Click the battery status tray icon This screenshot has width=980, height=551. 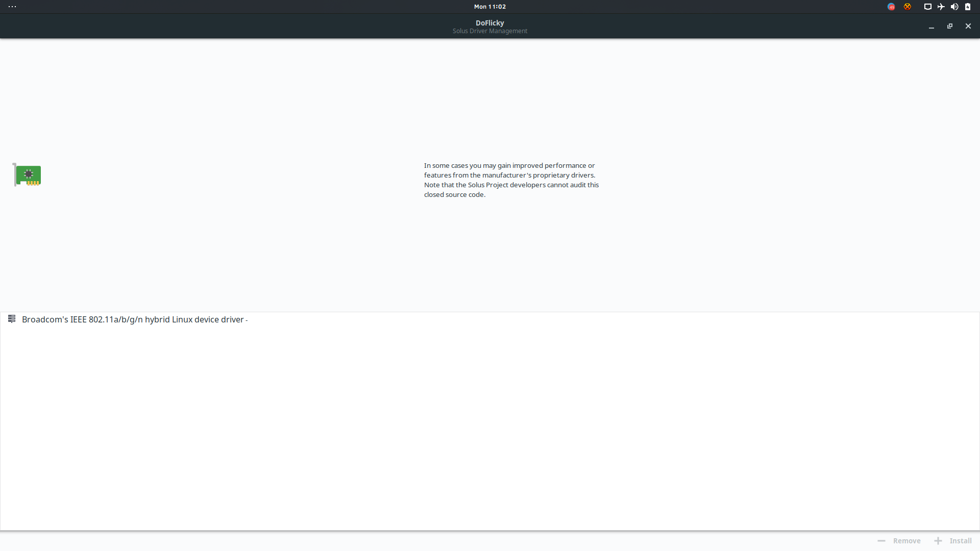[968, 7]
